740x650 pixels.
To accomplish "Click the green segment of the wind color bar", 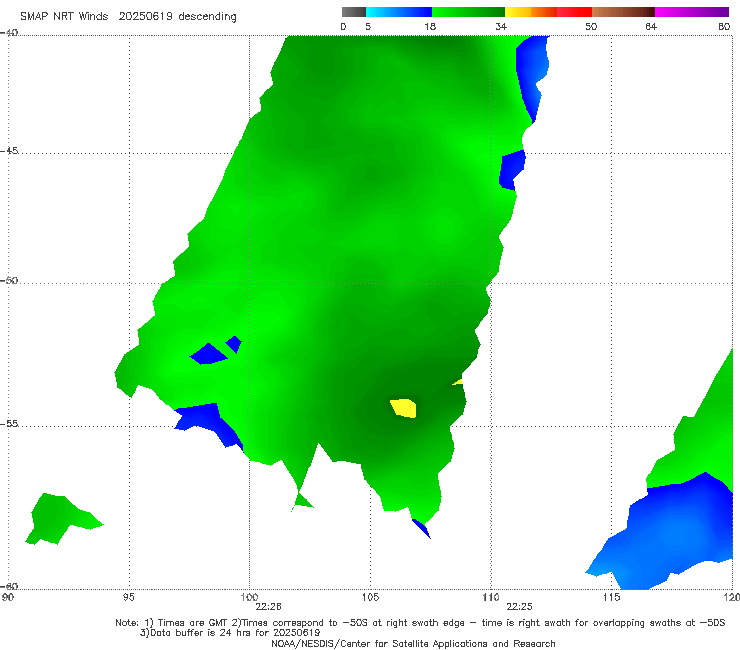I will (468, 12).
